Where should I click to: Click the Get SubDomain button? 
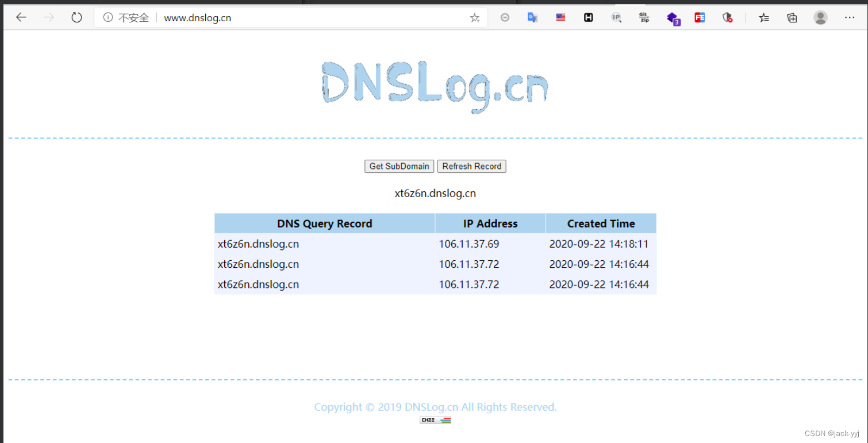tap(399, 166)
